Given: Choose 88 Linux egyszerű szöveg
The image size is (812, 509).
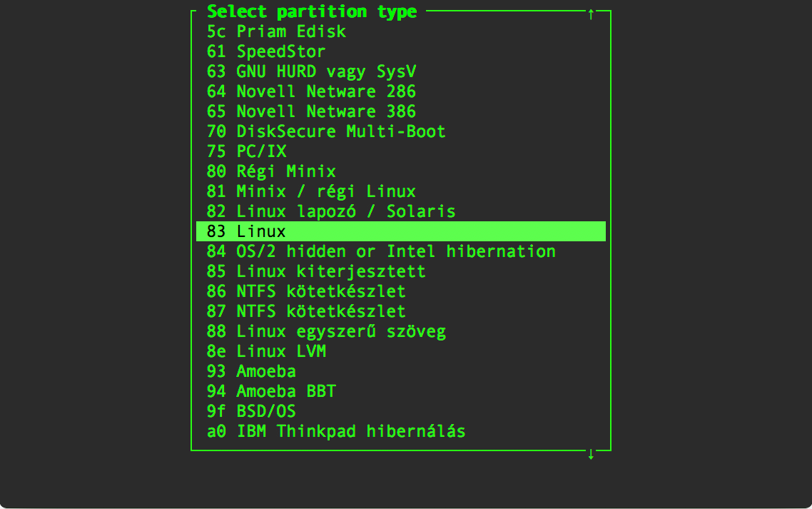Looking at the screenshot, I should point(401,331).
